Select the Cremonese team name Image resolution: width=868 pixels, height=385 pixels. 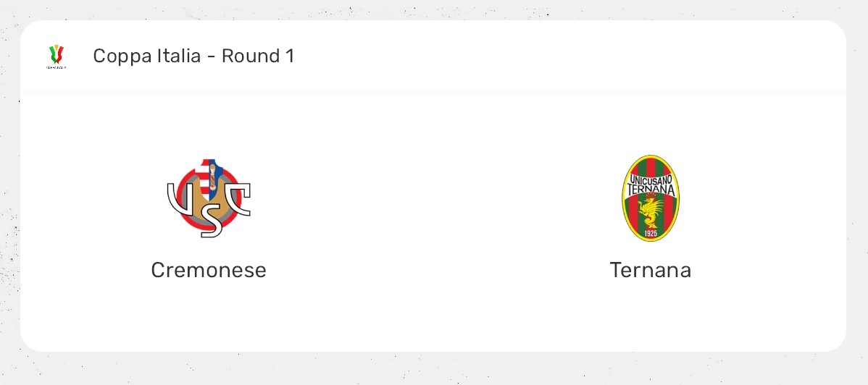pyautogui.click(x=209, y=270)
